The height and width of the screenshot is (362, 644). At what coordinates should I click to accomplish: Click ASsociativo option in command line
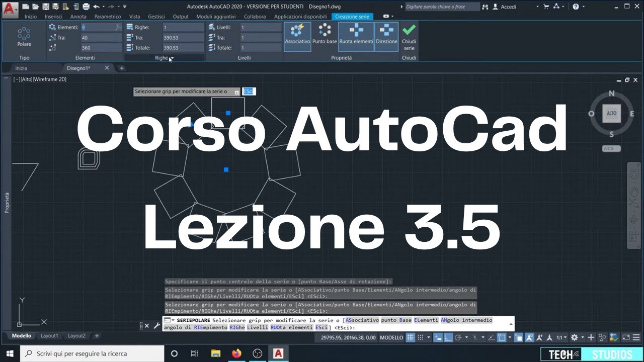pyautogui.click(x=362, y=320)
